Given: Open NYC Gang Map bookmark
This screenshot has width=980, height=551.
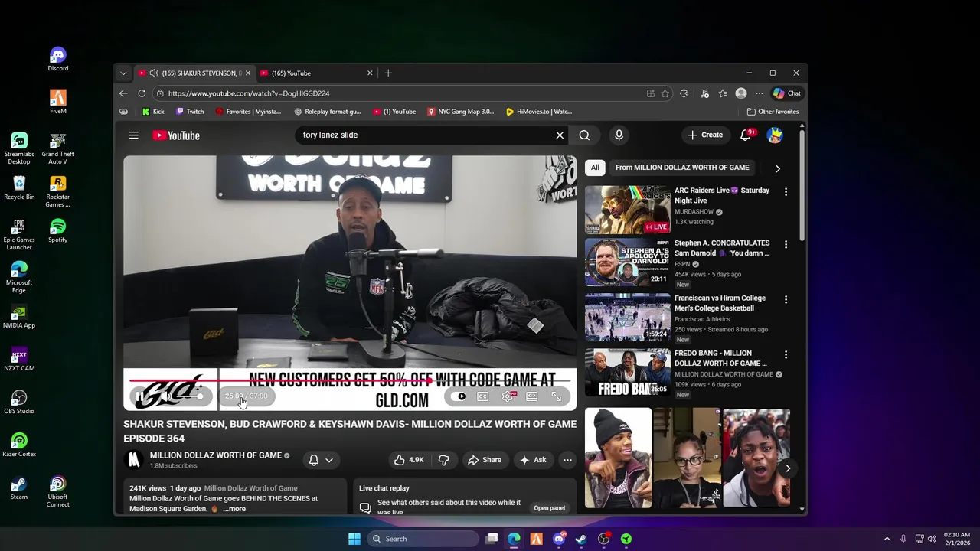Looking at the screenshot, I should pos(460,112).
